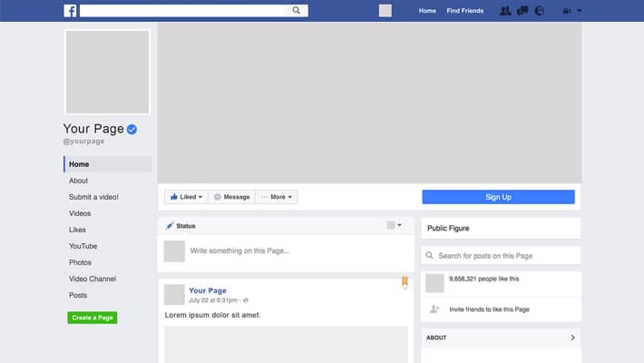Click the Lorem ipsum dolor sit amet text
Image resolution: width=644 pixels, height=363 pixels.
point(213,315)
